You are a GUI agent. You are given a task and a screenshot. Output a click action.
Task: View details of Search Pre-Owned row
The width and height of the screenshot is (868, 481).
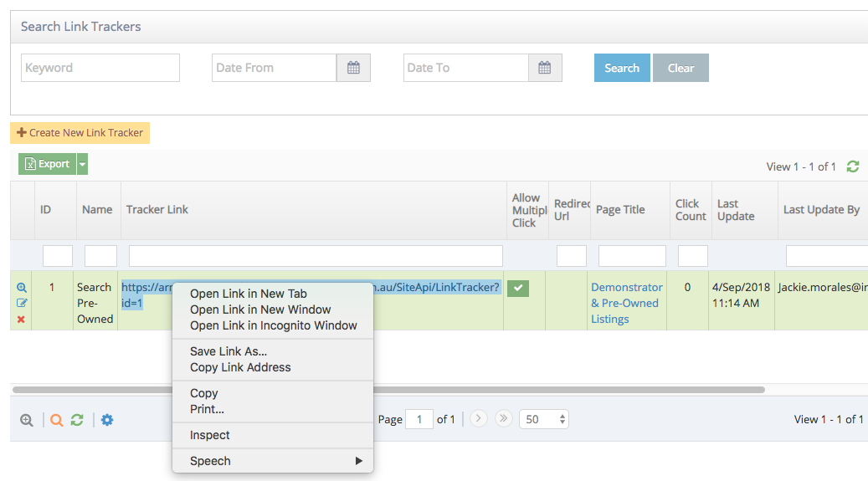21,287
